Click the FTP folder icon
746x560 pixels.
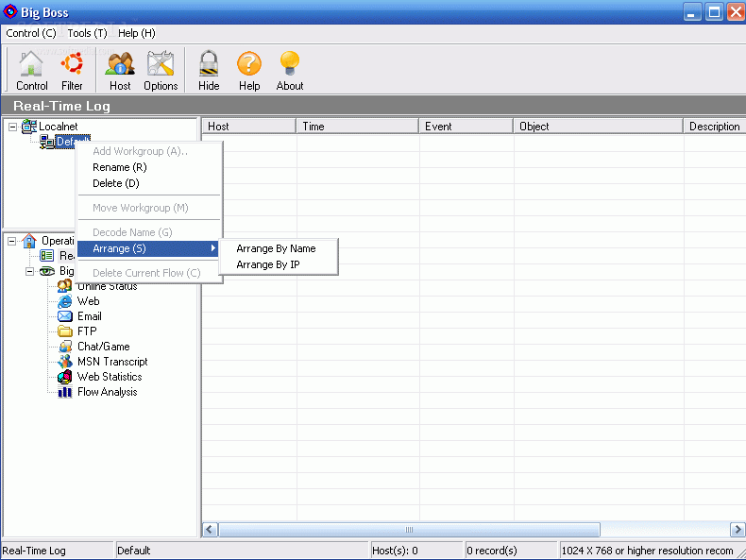point(65,331)
